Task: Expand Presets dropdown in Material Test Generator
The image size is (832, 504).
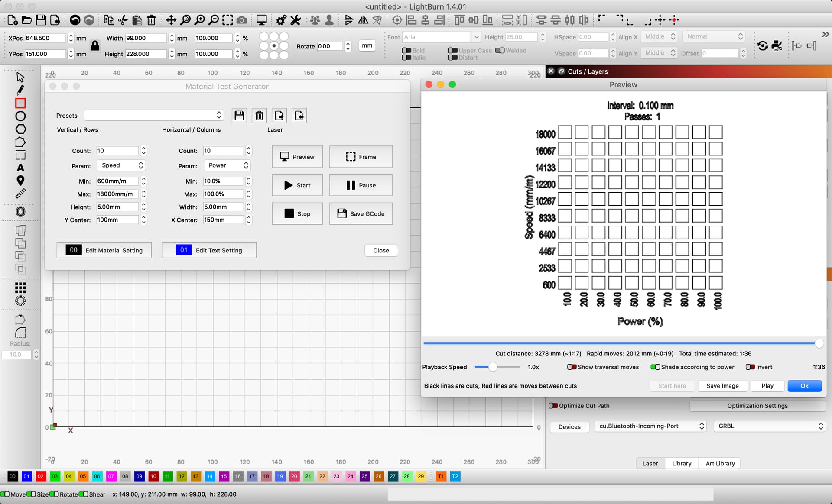Action: click(152, 115)
